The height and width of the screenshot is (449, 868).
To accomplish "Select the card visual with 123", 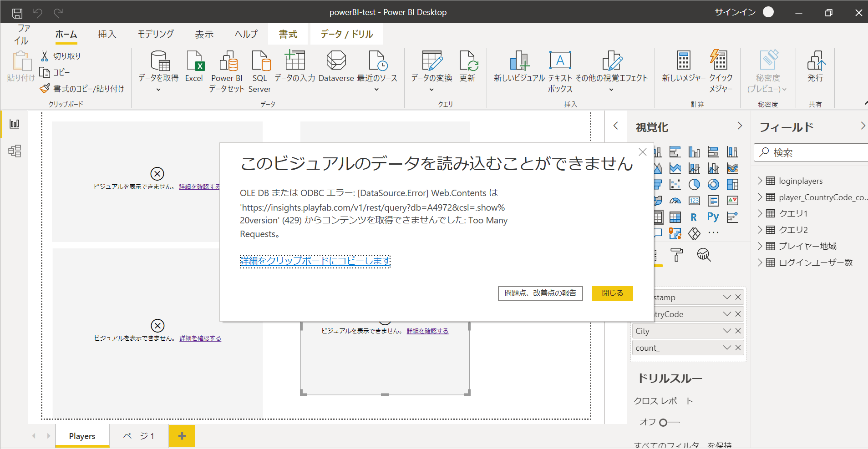I will tap(695, 201).
